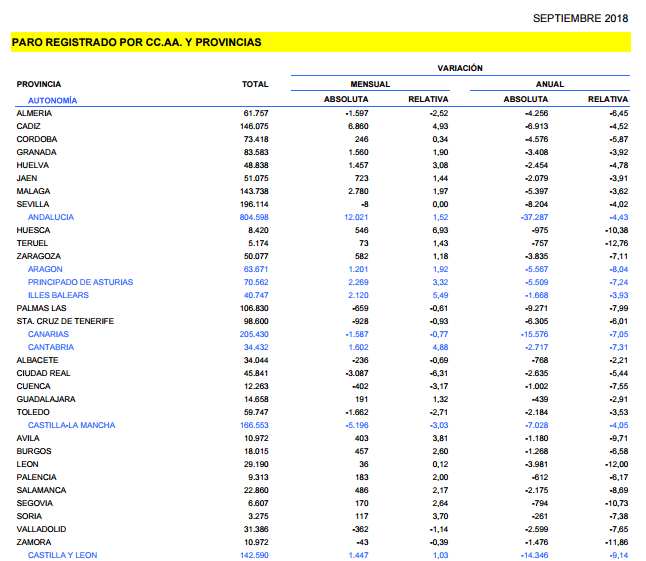Click ZARAGOZA total 50.077
The width and height of the screenshot is (646, 561).
click(x=256, y=256)
